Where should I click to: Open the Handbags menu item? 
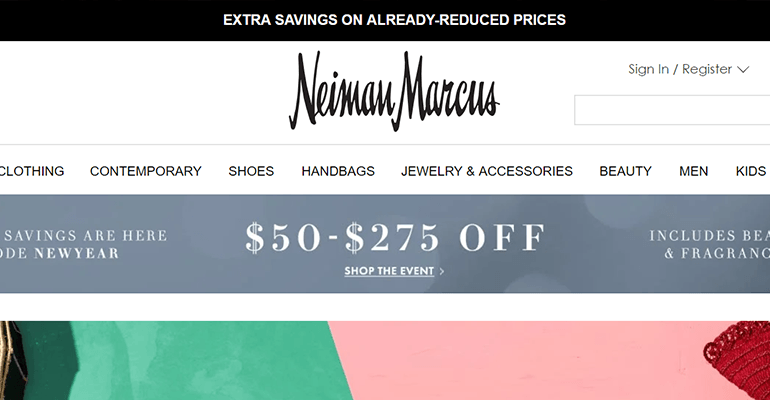338,171
